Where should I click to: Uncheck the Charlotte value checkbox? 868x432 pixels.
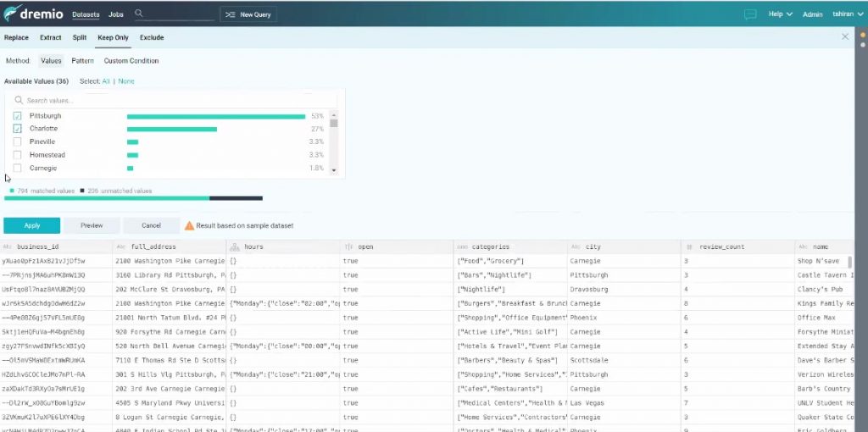click(17, 129)
